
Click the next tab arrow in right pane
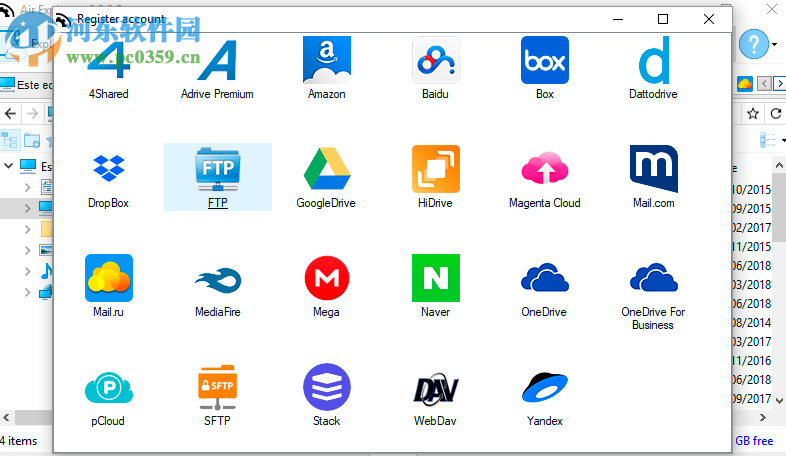point(779,84)
